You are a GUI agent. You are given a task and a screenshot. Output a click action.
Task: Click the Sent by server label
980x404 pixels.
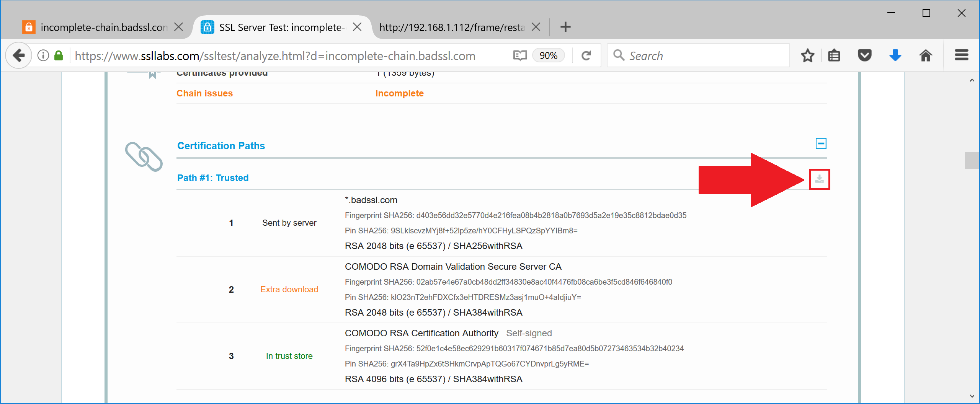[289, 223]
